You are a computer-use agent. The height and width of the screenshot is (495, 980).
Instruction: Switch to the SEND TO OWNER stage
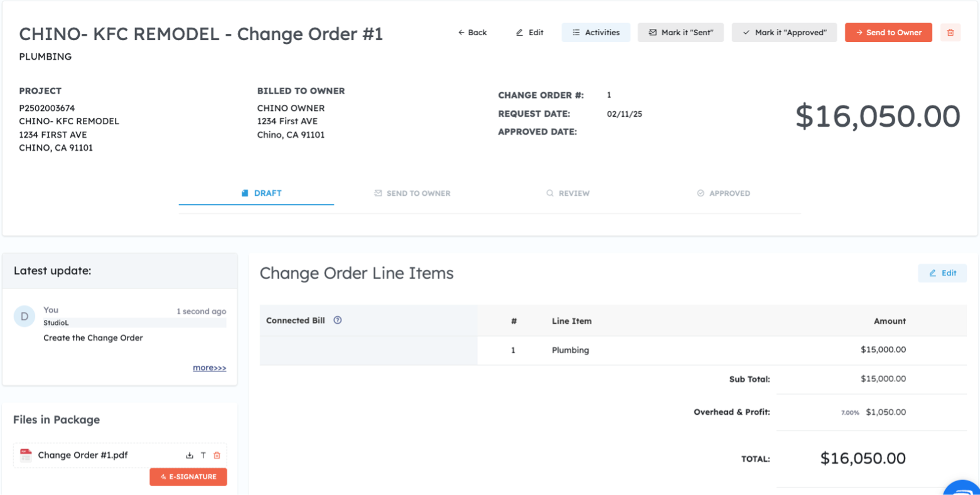pyautogui.click(x=412, y=193)
